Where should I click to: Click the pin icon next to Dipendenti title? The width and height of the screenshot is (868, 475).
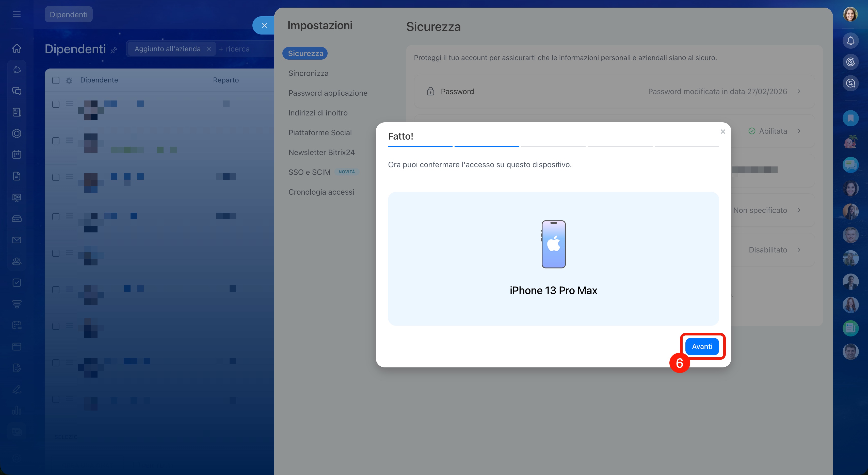pos(114,50)
